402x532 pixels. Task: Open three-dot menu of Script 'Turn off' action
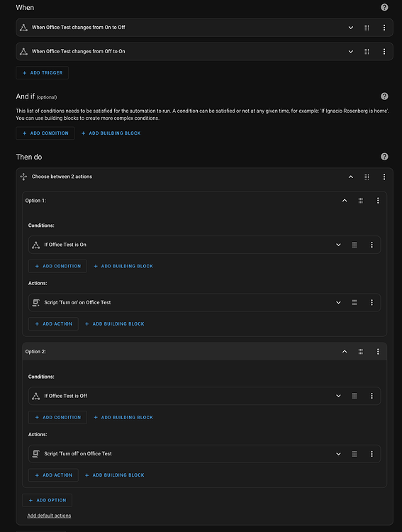[372, 454]
